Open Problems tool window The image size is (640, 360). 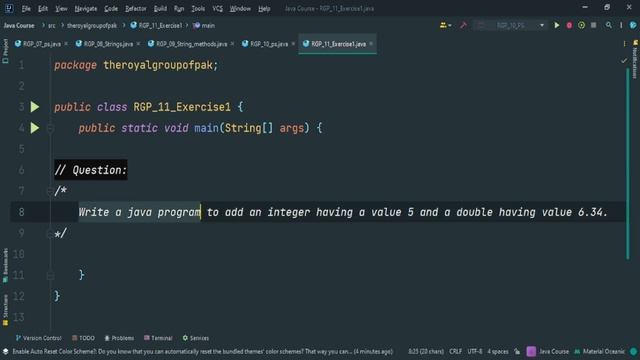click(119, 338)
